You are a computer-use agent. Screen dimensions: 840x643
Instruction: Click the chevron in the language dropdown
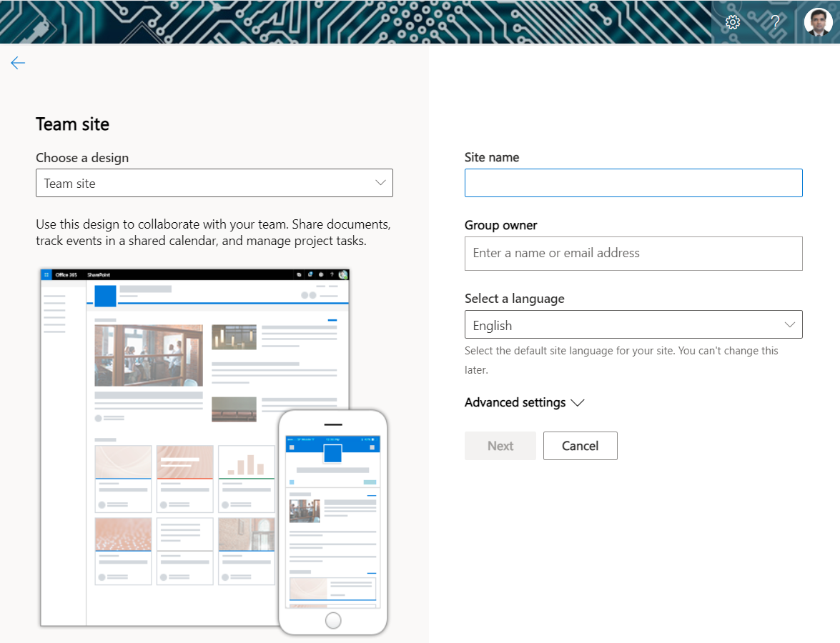(789, 324)
